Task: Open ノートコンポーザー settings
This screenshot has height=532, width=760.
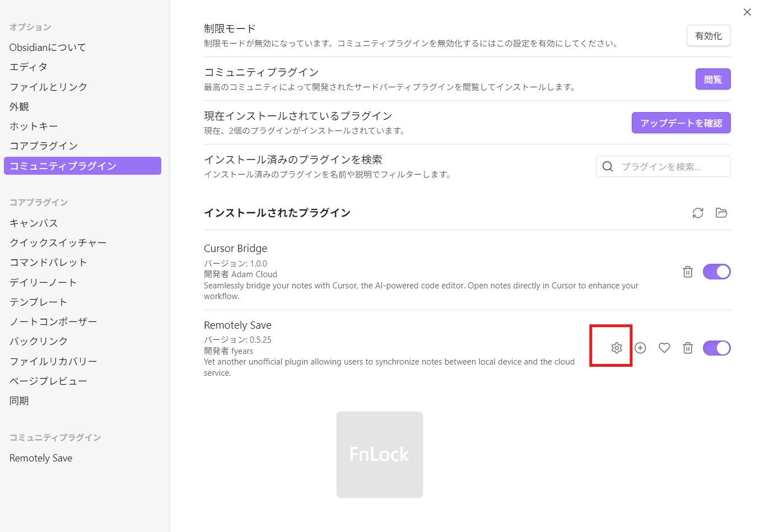Action: click(82, 321)
